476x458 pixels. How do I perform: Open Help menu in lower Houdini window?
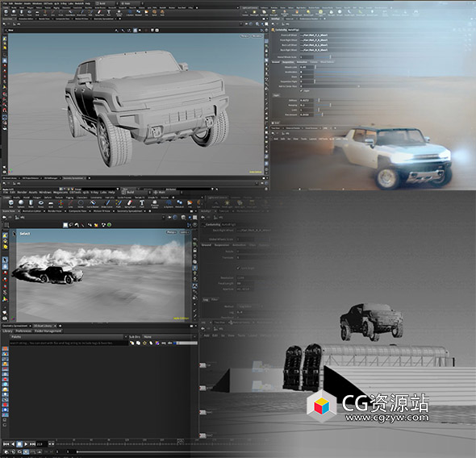pyautogui.click(x=111, y=192)
